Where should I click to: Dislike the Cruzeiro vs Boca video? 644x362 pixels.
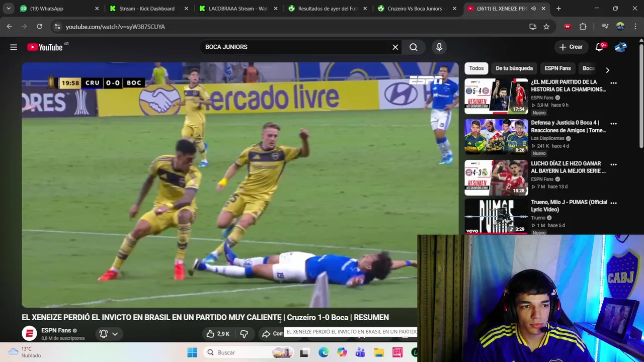244,334
